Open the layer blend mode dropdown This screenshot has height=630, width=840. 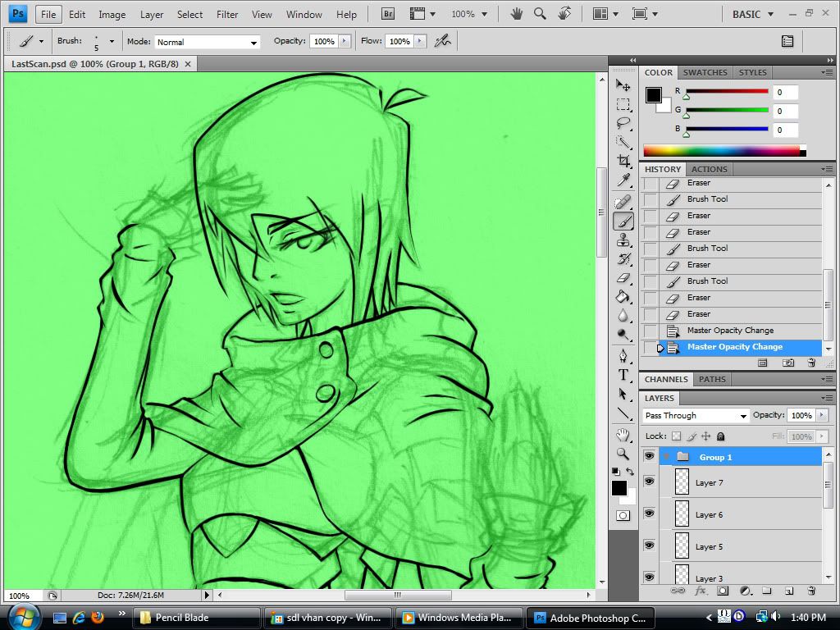[x=696, y=416]
